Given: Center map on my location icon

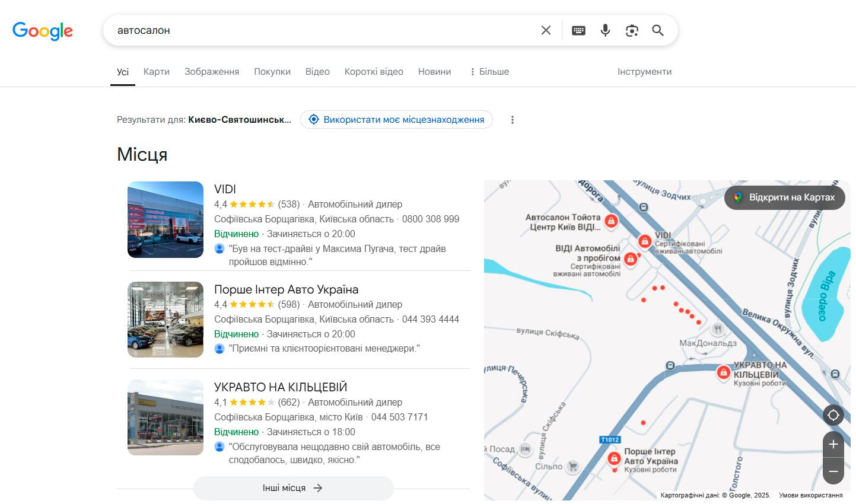Looking at the screenshot, I should pyautogui.click(x=833, y=415).
